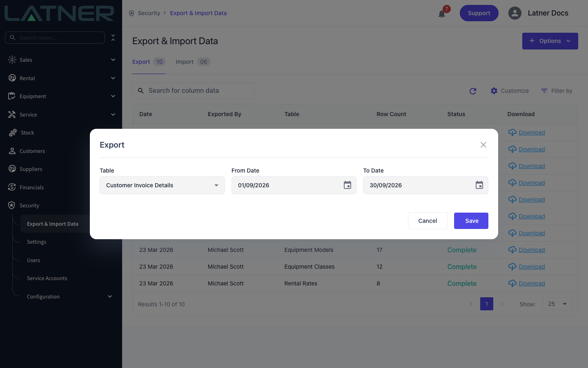Screen dimensions: 588x368
Task: Click the sidebar Search menu field
Action: click(x=55, y=38)
